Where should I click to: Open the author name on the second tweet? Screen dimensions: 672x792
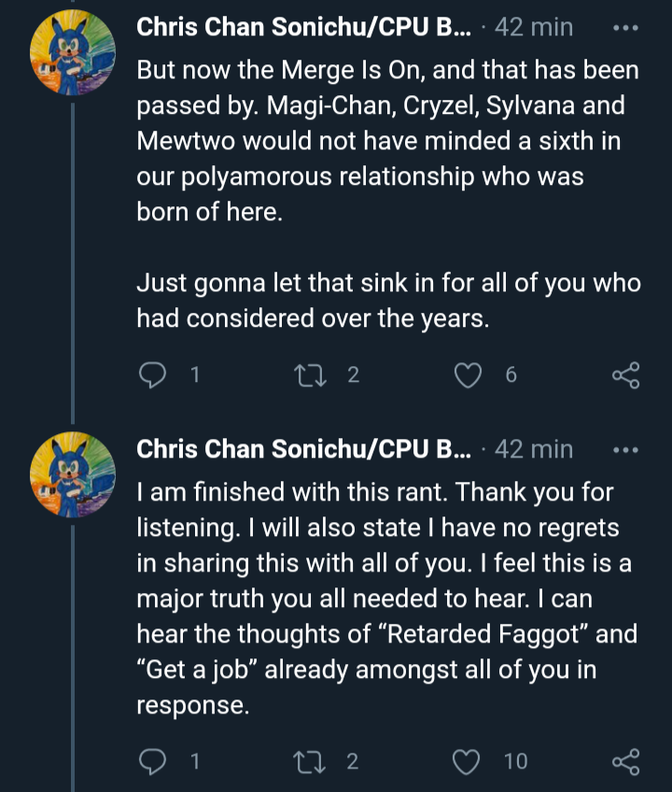(303, 449)
